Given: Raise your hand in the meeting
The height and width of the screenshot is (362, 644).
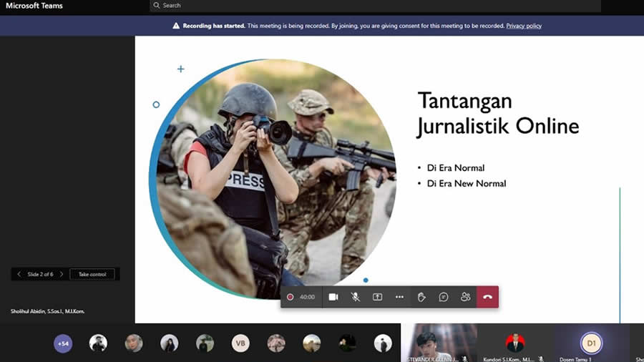Looking at the screenshot, I should (x=421, y=297).
